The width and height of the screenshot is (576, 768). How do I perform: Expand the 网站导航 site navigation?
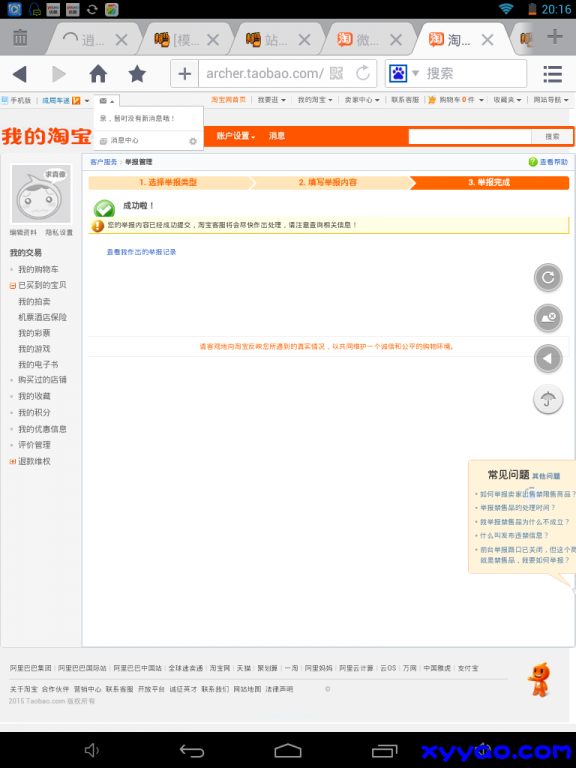tap(551, 100)
